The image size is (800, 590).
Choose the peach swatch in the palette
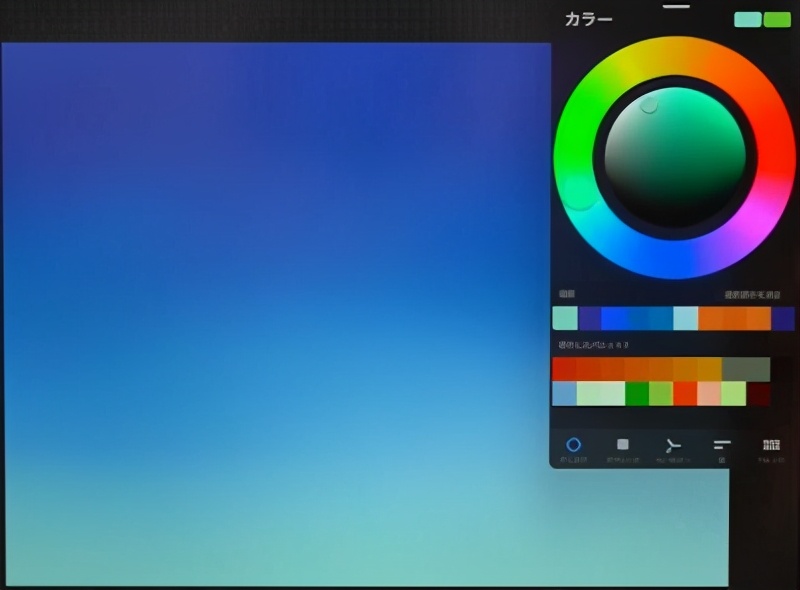[x=709, y=394]
